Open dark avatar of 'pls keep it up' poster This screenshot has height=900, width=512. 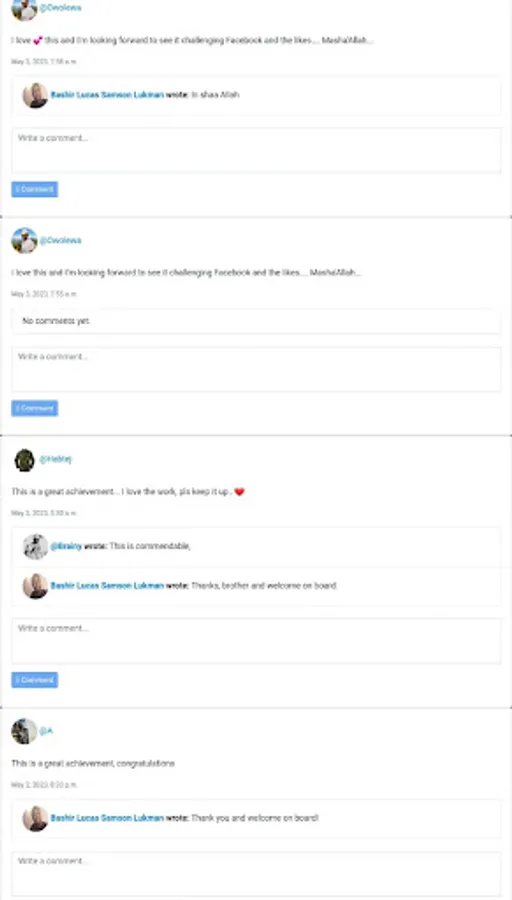click(24, 460)
